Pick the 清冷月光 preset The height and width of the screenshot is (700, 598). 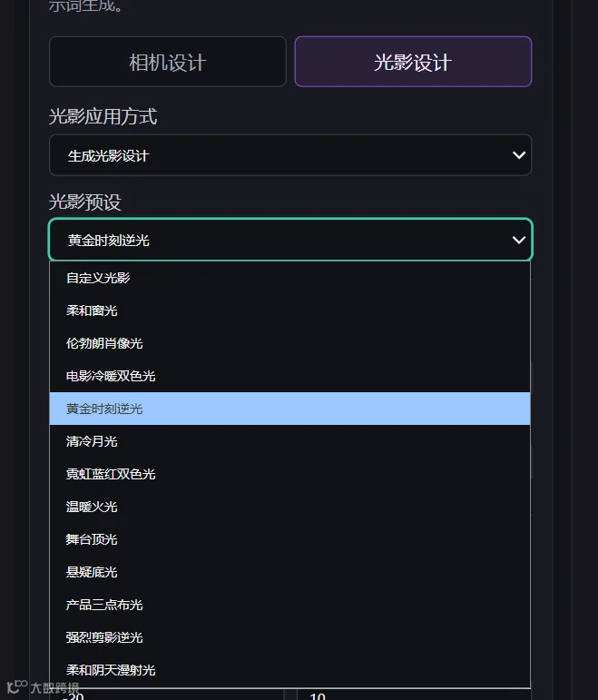click(x=289, y=441)
